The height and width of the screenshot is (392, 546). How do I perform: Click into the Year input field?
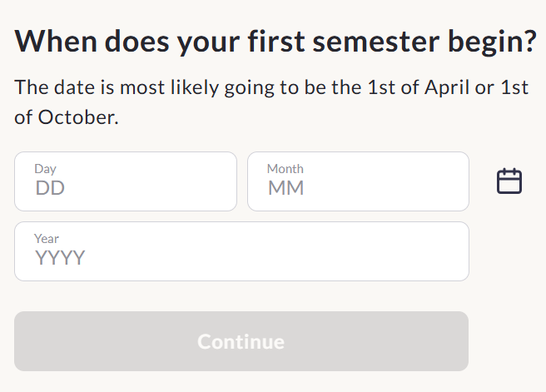[x=241, y=251]
